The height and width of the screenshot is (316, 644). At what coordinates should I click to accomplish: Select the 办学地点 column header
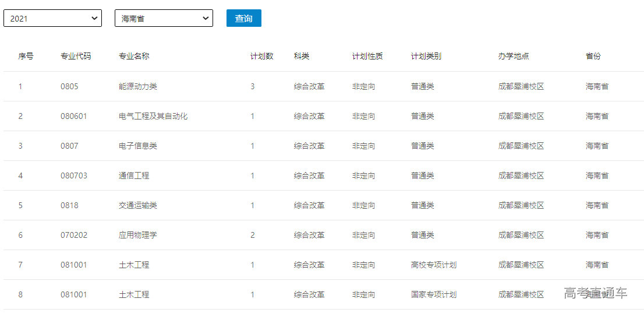514,57
